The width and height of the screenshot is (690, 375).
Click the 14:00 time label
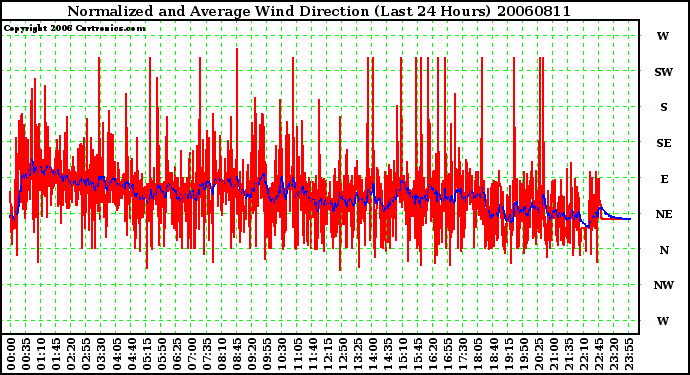[372, 354]
